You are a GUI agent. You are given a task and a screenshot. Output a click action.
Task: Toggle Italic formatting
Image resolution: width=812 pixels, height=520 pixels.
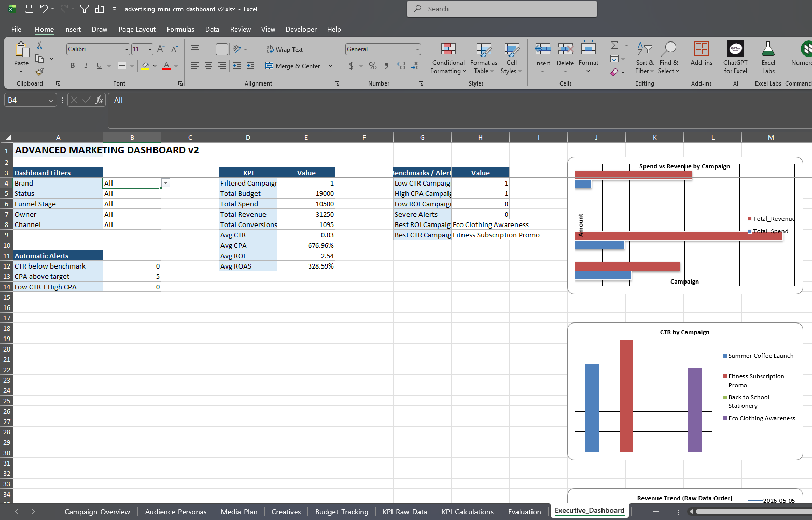86,66
